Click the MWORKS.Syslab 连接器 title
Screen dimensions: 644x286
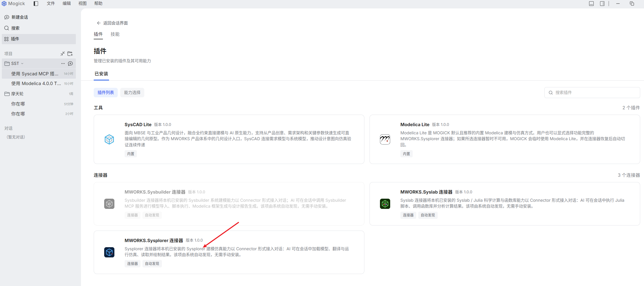point(426,192)
